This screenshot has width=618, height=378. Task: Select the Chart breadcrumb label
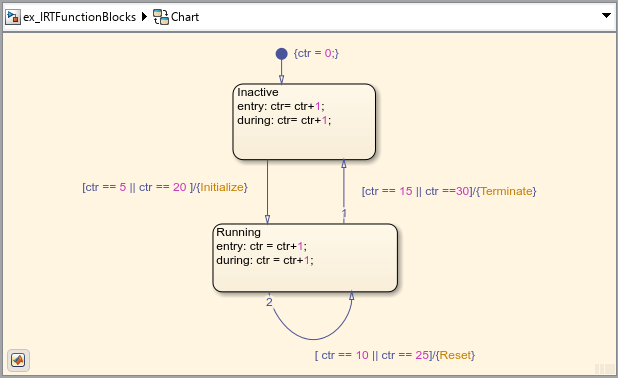pyautogui.click(x=185, y=17)
